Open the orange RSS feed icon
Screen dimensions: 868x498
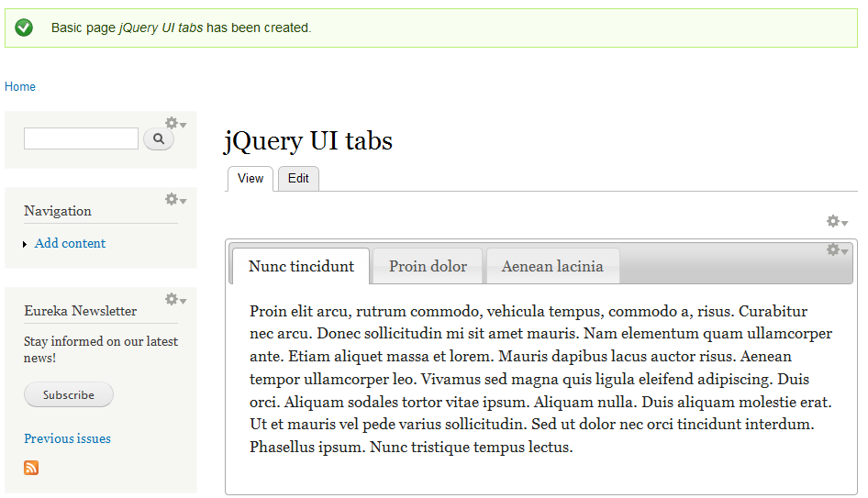coord(31,468)
